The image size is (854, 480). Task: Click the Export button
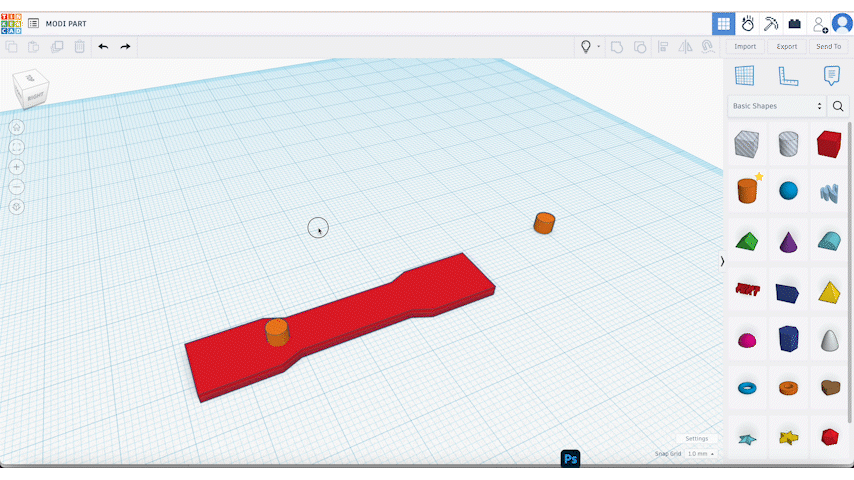(787, 46)
